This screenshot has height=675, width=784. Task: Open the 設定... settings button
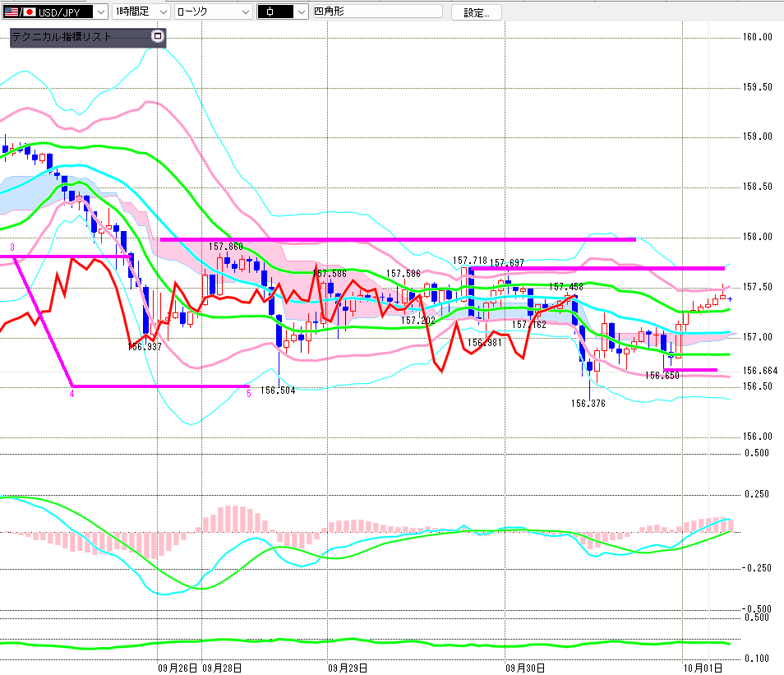click(x=477, y=12)
